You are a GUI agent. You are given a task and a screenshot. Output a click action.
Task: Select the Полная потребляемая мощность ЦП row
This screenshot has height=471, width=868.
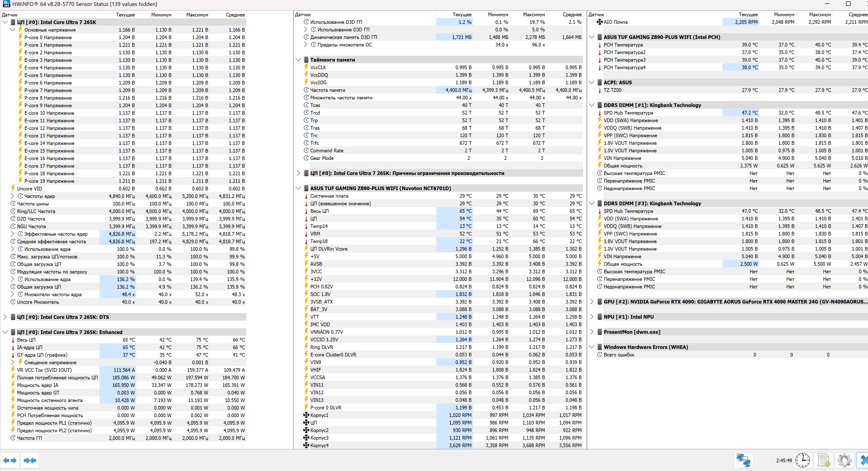pyautogui.click(x=57, y=378)
